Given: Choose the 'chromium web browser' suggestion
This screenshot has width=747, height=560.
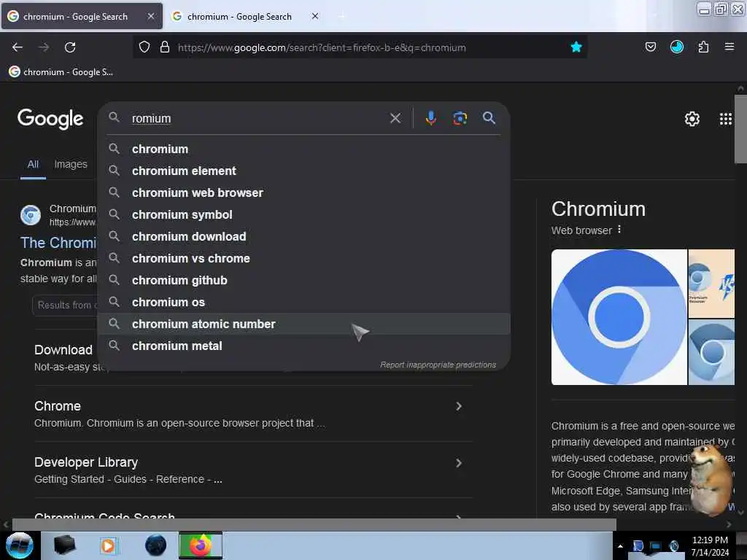Looking at the screenshot, I should [304, 192].
